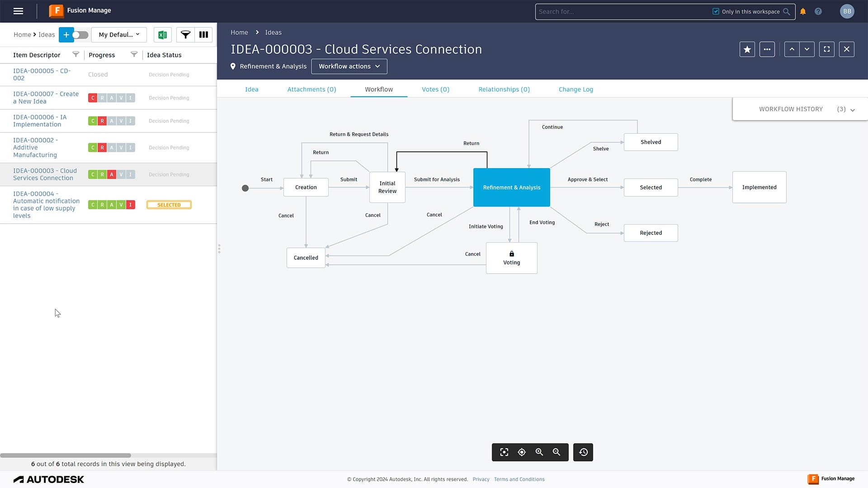Open the BB user profile avatar
Image resolution: width=868 pixels, height=488 pixels.
click(847, 11)
